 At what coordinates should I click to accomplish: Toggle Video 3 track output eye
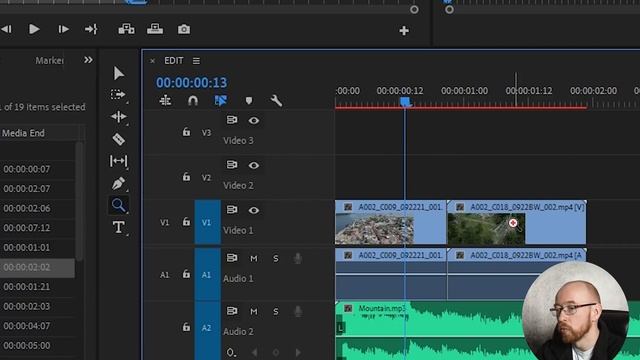pos(253,120)
